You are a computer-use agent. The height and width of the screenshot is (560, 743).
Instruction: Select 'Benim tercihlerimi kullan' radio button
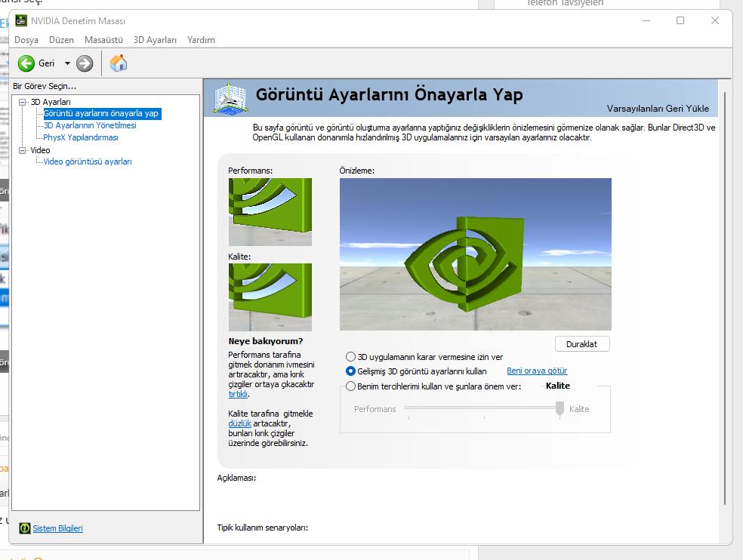click(350, 386)
